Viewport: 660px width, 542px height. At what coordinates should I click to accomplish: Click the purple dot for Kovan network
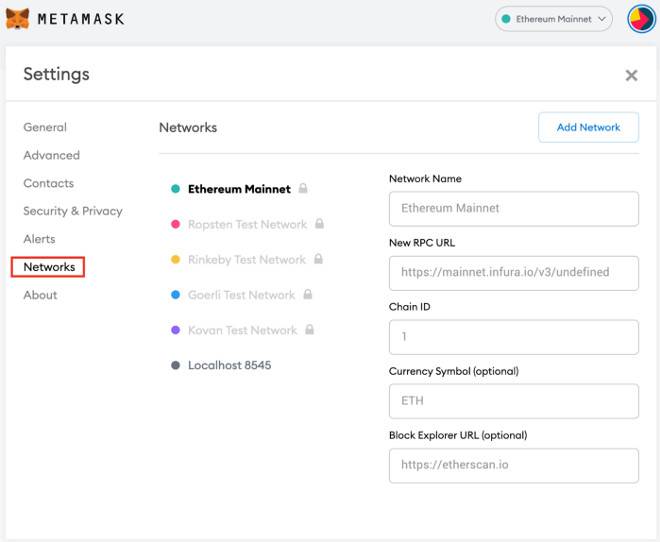[176, 330]
